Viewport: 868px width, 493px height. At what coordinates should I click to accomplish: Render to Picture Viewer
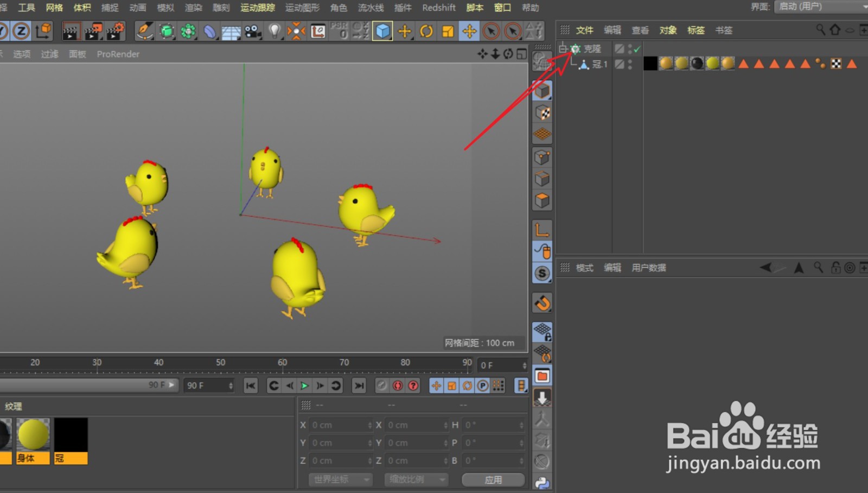[93, 31]
